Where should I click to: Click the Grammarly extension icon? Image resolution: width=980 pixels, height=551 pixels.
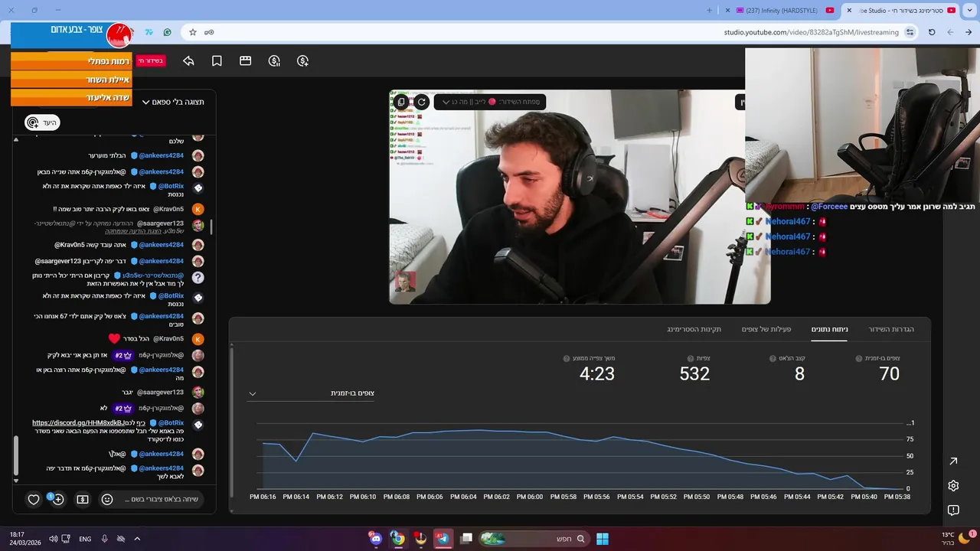[x=167, y=32]
